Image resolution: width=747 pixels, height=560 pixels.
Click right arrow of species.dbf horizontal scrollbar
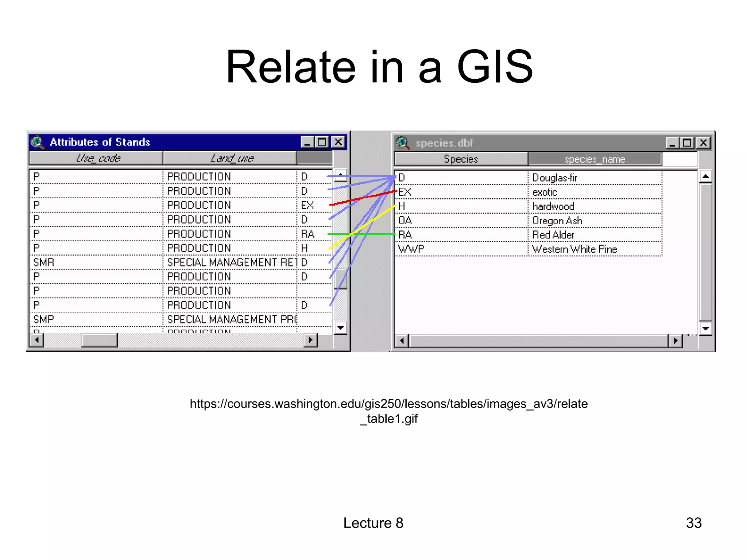(x=676, y=341)
